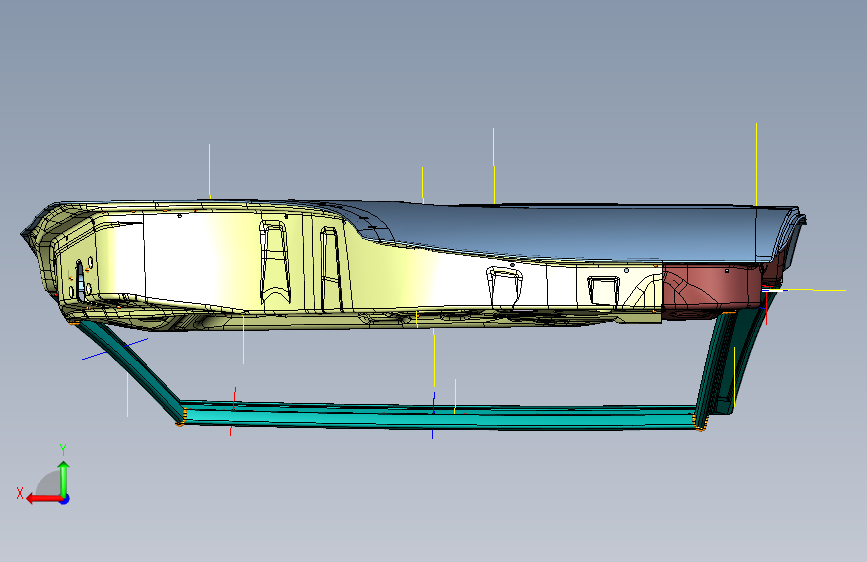Click the red X axis arrow of the triad
Viewport: 867px width, 562px height.
click(44, 499)
